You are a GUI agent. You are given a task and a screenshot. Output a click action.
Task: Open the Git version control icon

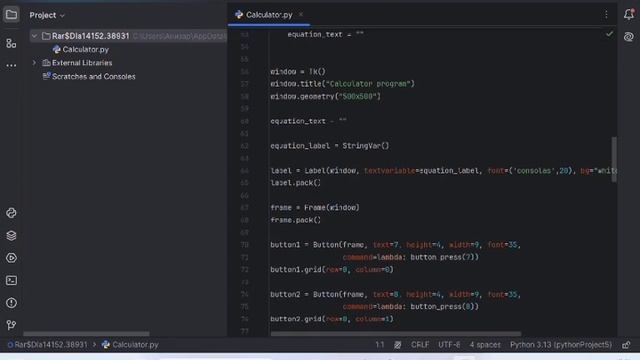click(x=11, y=325)
